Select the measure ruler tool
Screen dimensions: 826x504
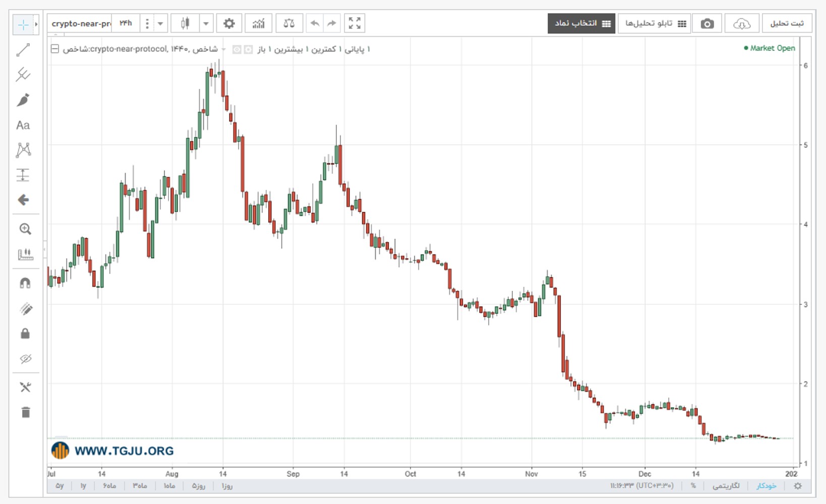click(x=25, y=255)
